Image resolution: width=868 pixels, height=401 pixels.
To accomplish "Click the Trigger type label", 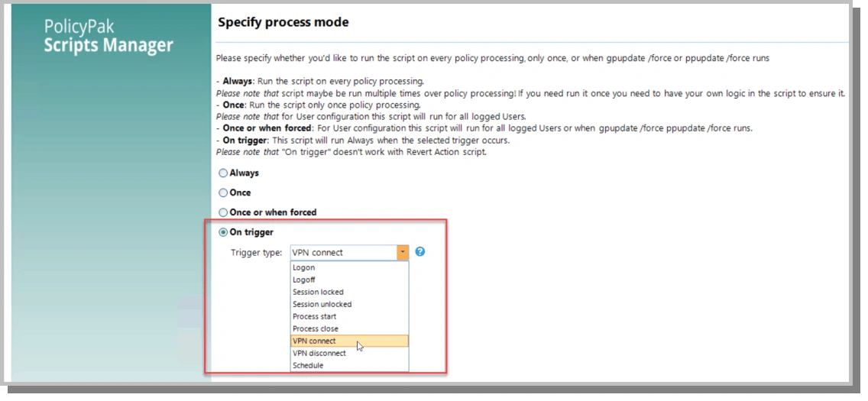I will 256,252.
